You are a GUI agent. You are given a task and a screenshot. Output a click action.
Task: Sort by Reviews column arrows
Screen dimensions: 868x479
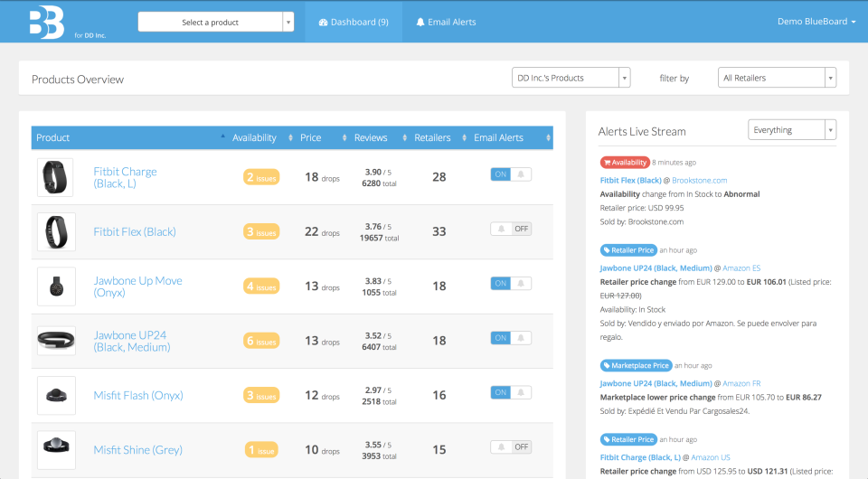405,137
